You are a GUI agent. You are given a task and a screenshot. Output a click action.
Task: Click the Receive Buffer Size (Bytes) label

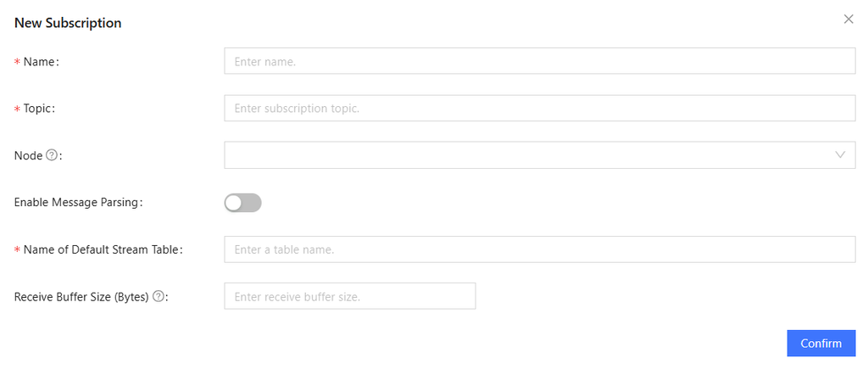tap(81, 296)
